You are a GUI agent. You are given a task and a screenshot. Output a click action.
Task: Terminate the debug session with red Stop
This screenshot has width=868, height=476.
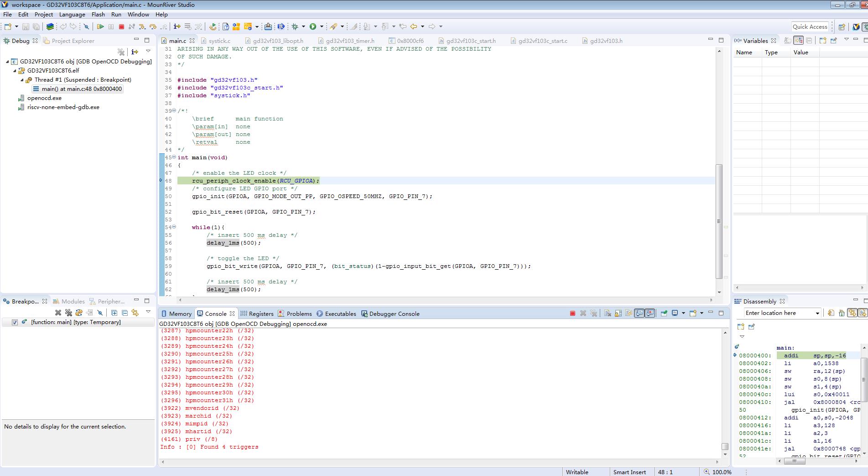121,26
